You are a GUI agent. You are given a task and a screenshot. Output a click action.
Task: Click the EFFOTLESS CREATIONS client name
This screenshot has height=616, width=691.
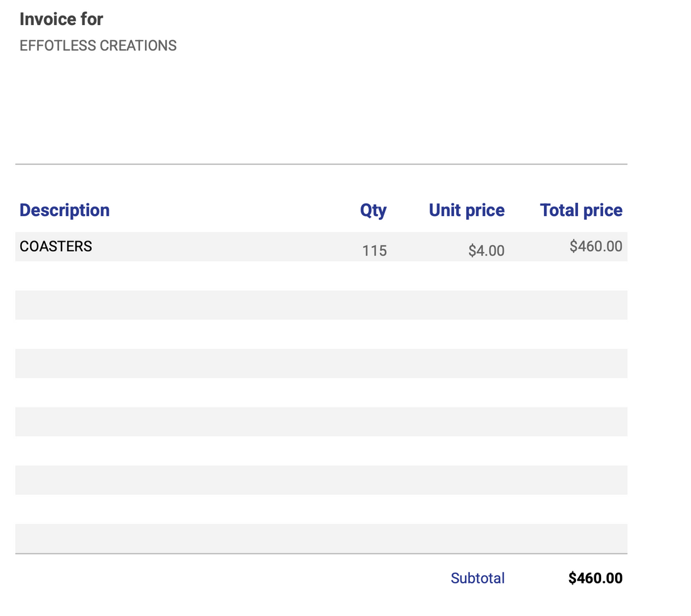(98, 46)
